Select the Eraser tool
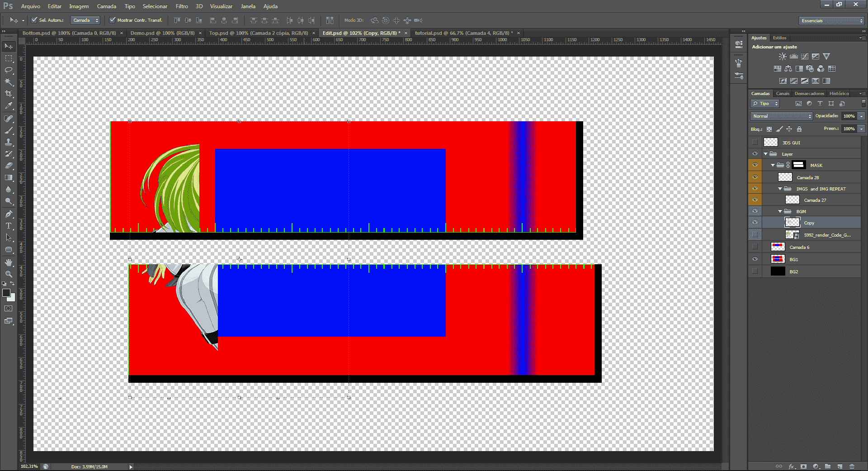 click(x=9, y=166)
